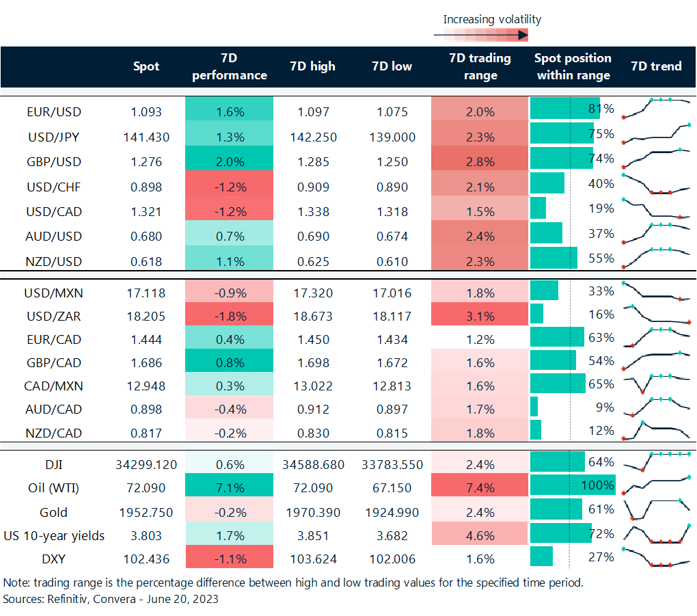Select the 7D low column header

(392, 67)
